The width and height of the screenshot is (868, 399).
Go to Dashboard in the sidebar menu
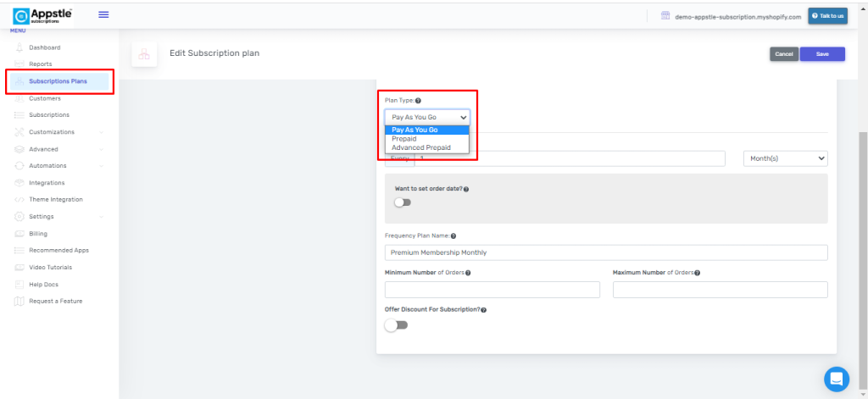point(44,47)
